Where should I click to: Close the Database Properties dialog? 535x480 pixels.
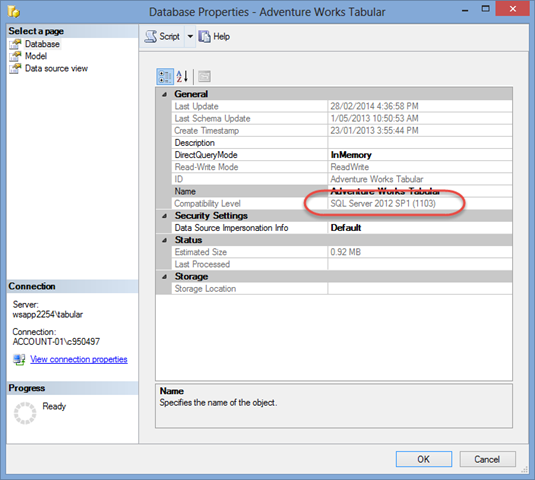(512, 9)
